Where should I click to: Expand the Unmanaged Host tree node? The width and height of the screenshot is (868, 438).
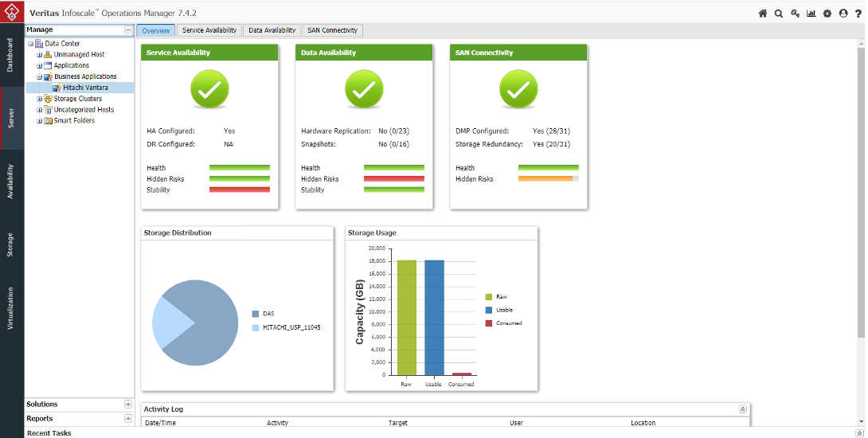39,55
